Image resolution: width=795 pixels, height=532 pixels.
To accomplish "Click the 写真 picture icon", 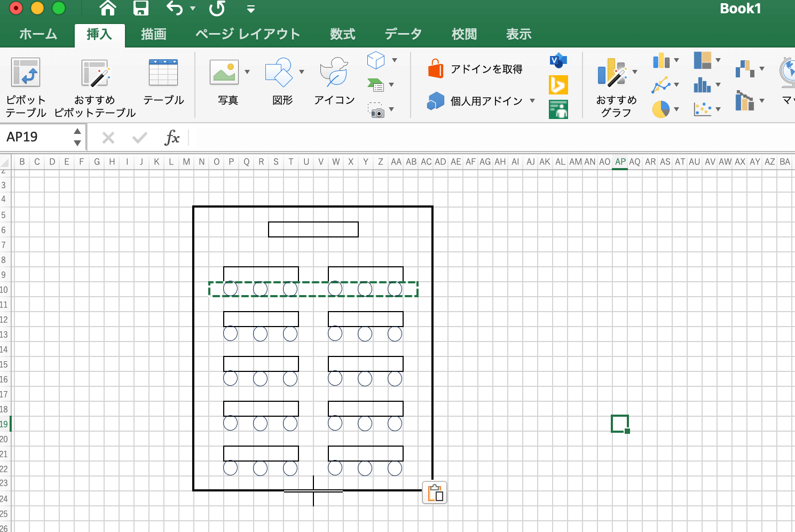I will click(x=224, y=72).
